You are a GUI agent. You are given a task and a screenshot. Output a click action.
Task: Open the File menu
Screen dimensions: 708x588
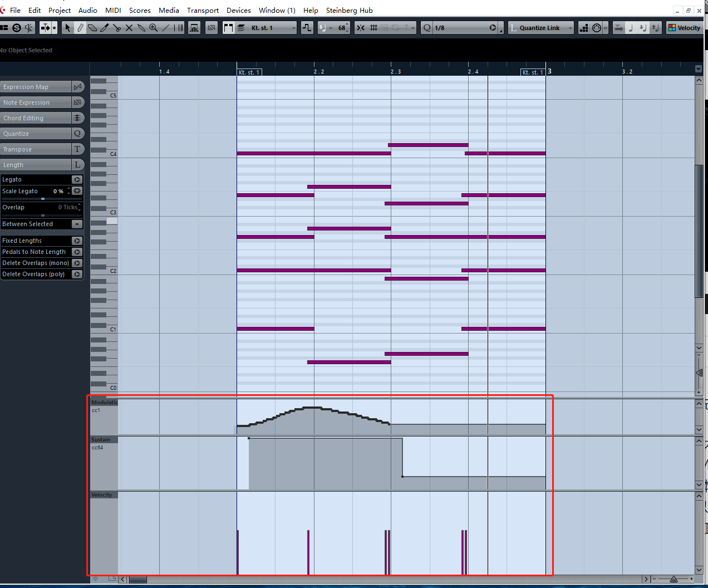[16, 10]
